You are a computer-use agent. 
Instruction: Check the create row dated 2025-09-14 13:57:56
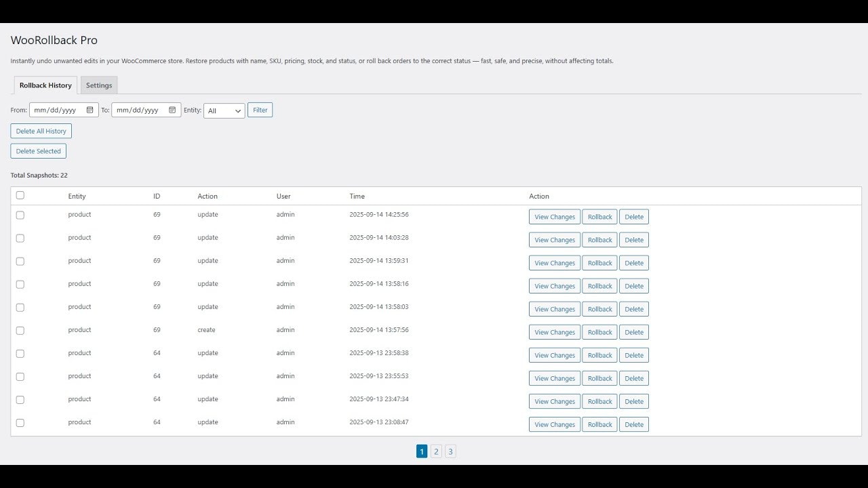tap(20, 330)
